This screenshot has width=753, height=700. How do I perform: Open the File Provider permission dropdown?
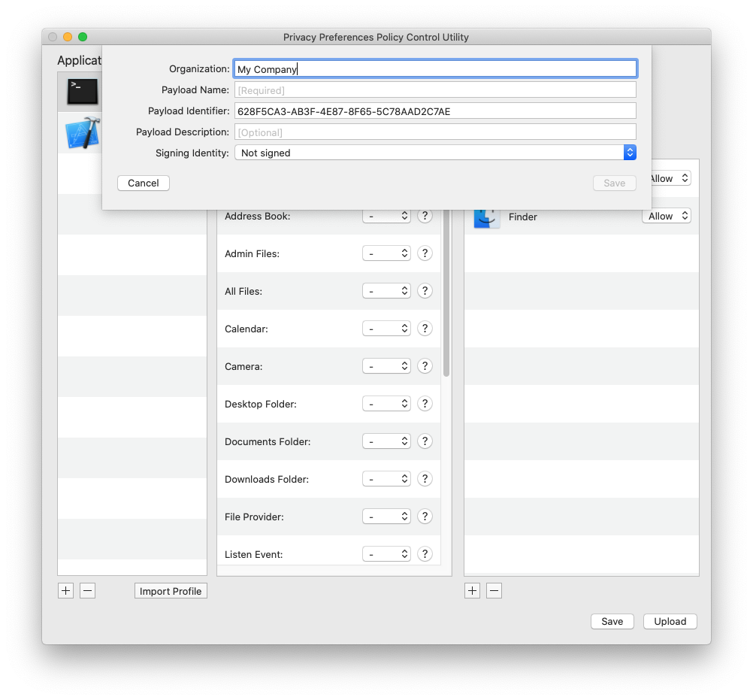pos(386,517)
